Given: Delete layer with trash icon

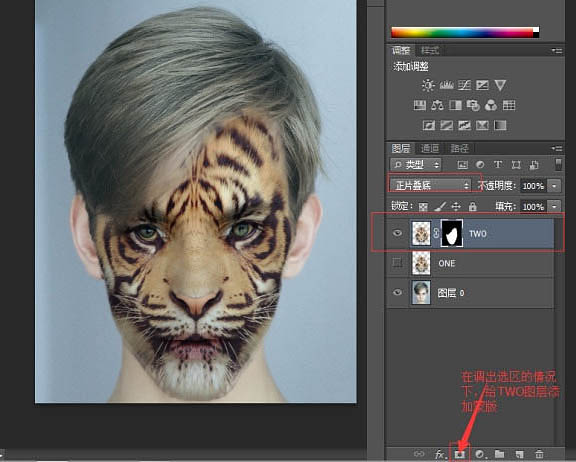Looking at the screenshot, I should [539, 454].
